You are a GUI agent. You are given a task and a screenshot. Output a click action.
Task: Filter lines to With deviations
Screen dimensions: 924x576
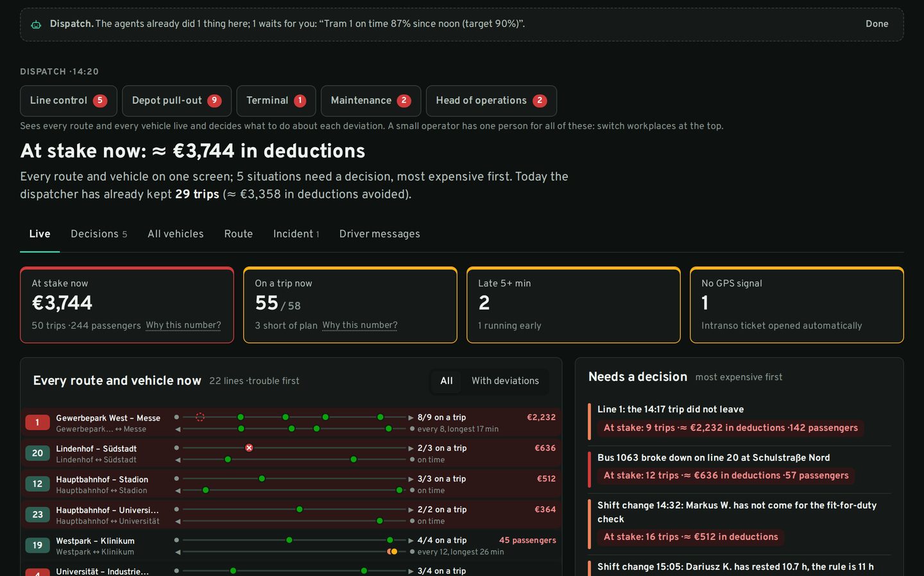[505, 381]
